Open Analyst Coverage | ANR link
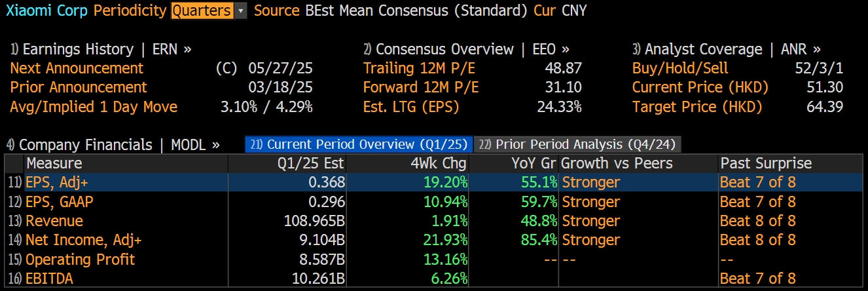Screen dimensions: 868x291 click(727, 49)
